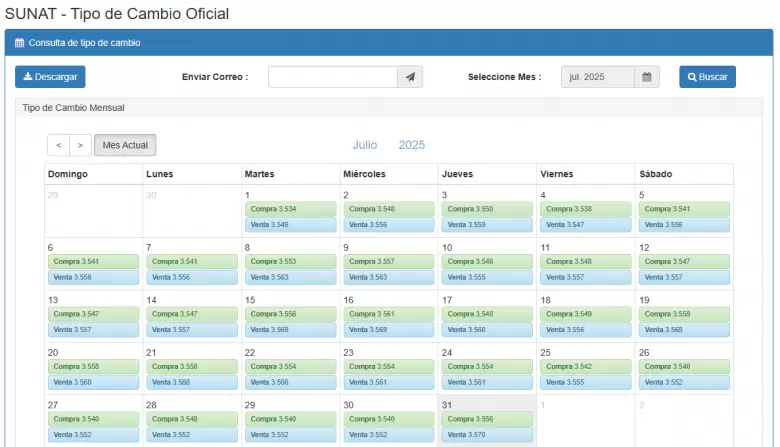This screenshot has height=447, width=780.
Task: Select Venta 3.556 on day 7
Action: (x=192, y=277)
